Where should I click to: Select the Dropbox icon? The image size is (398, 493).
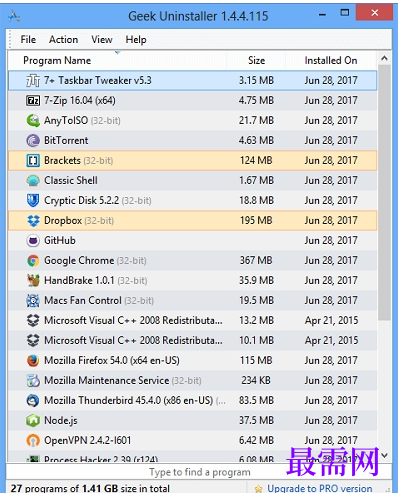[33, 220]
